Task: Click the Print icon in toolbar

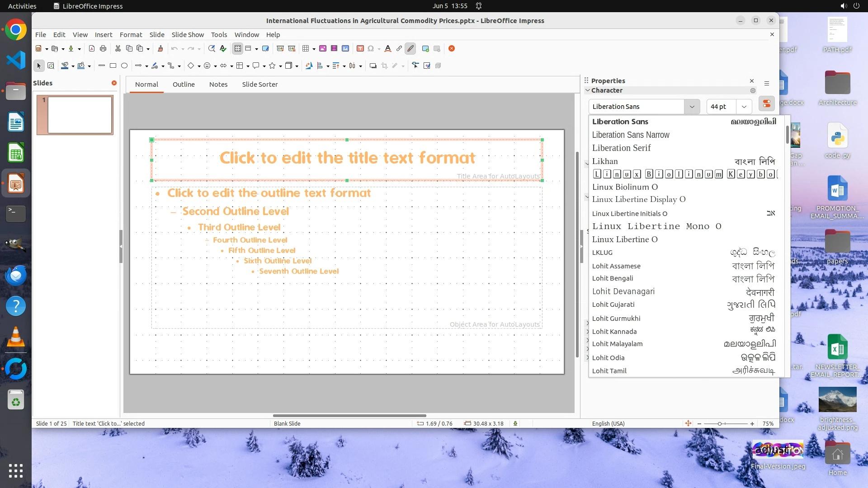Action: (103, 49)
